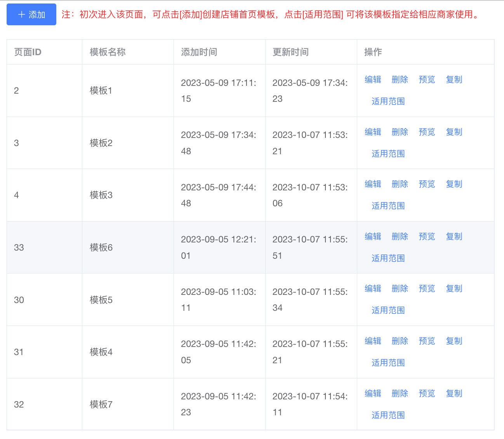Preview 模板6 using 预览

point(427,237)
